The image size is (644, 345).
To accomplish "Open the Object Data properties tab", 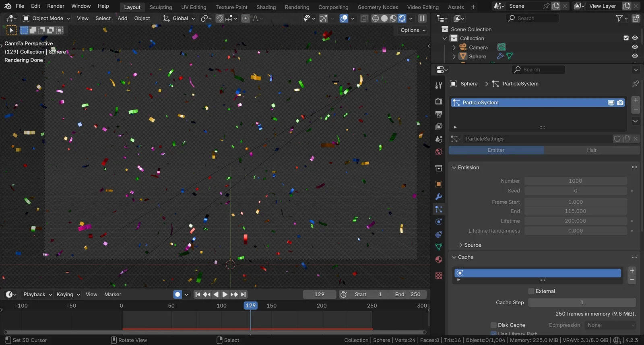I will point(439,247).
